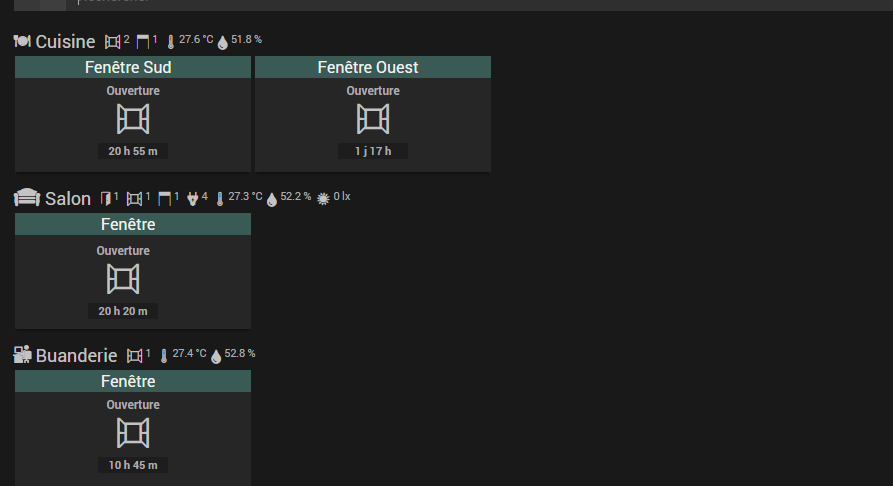Image resolution: width=893 pixels, height=486 pixels.
Task: Click the Cuisine humidity droplet icon
Action: coord(222,43)
